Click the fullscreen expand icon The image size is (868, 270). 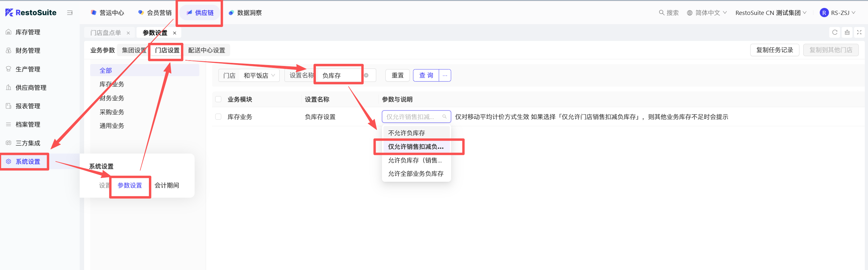pyautogui.click(x=859, y=32)
